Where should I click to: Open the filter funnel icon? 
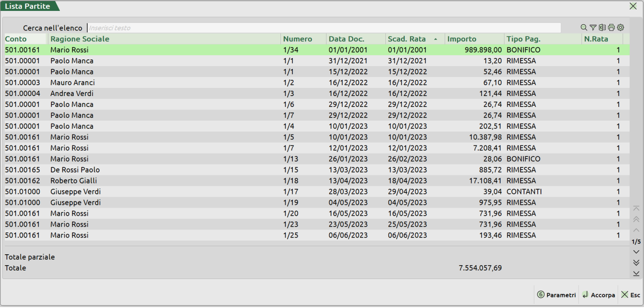(593, 28)
